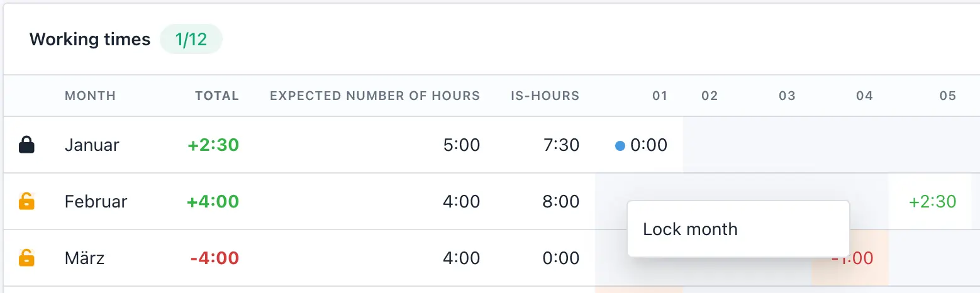This screenshot has width=980, height=293.
Task: Click the 7:30 is-hours value for Januar
Action: (x=561, y=145)
